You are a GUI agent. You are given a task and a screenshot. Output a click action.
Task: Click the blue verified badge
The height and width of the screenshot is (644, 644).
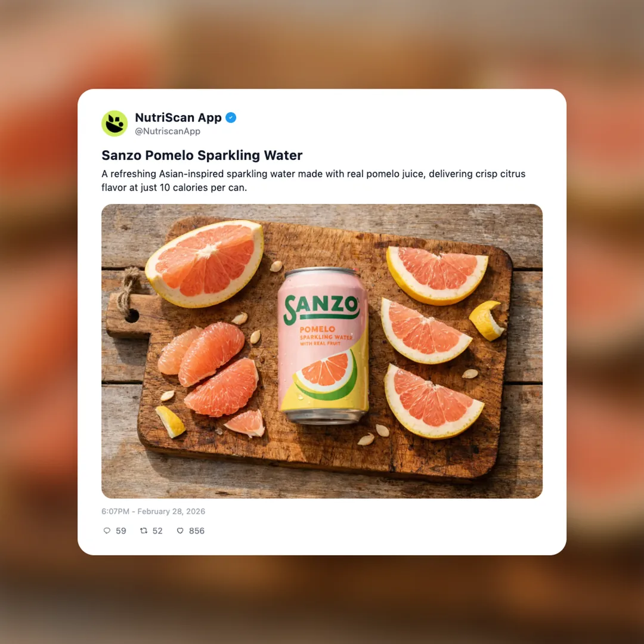(x=231, y=118)
